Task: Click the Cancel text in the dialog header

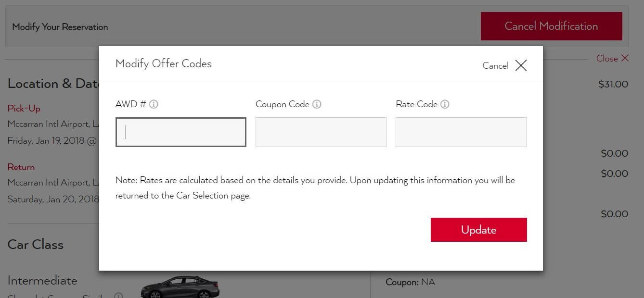Action: pos(495,66)
